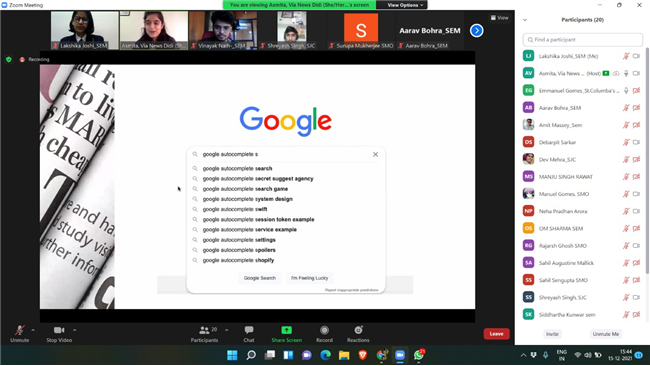650x366 pixels.
Task: Open the View menu above the gallery
Action: pyautogui.click(x=499, y=18)
